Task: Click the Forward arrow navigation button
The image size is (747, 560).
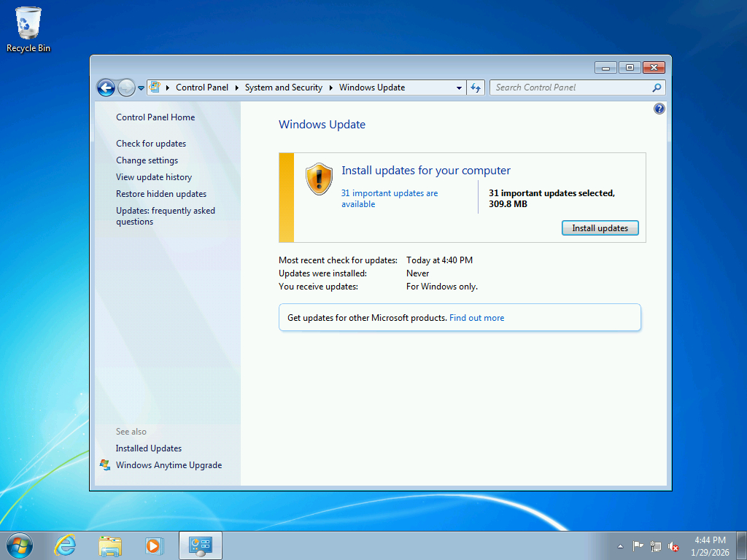Action: click(125, 87)
